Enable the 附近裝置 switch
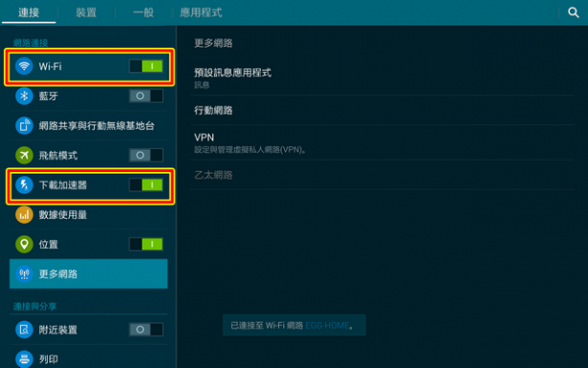588x368 pixels. pos(146,330)
